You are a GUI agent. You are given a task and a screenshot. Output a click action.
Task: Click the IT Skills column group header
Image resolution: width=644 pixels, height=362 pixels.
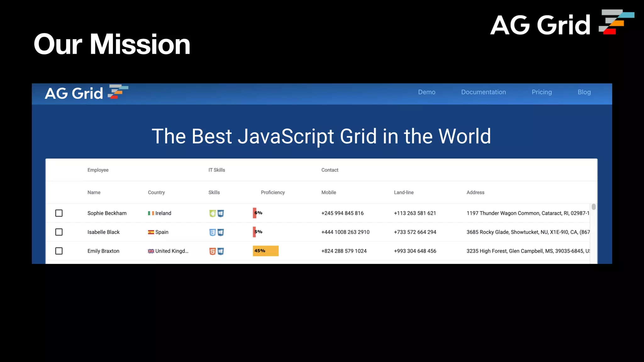pyautogui.click(x=217, y=170)
